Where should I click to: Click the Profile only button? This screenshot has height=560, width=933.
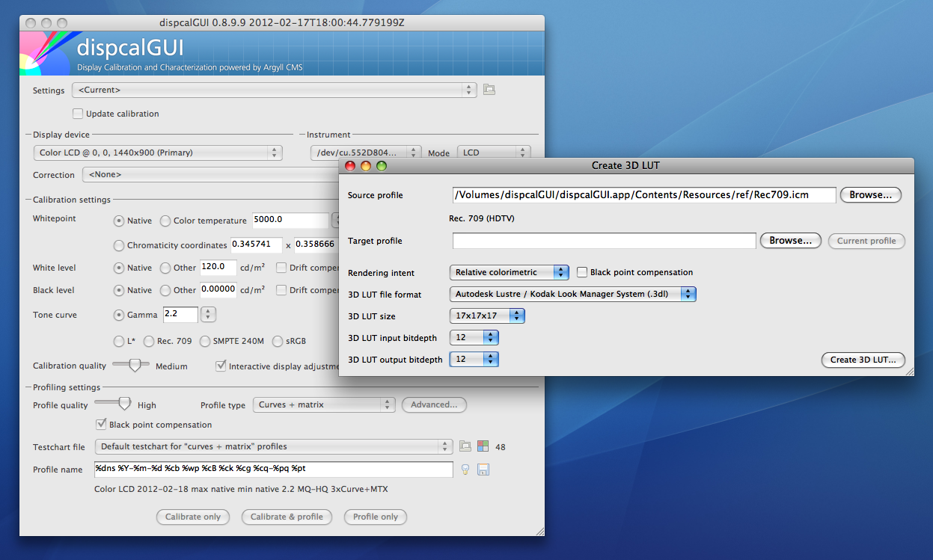tap(376, 517)
